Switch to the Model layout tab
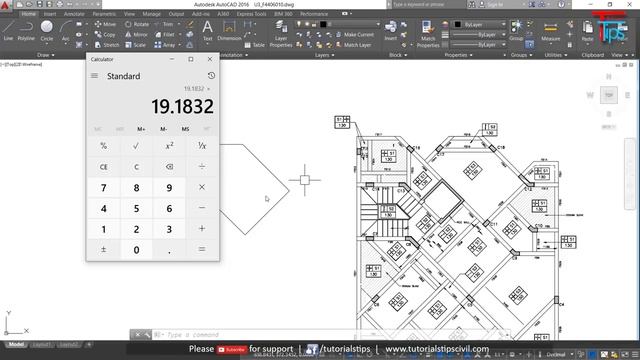 [16, 344]
